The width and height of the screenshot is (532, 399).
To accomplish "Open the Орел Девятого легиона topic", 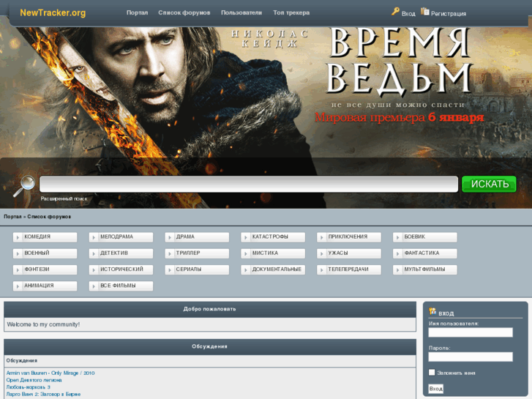I will (34, 380).
